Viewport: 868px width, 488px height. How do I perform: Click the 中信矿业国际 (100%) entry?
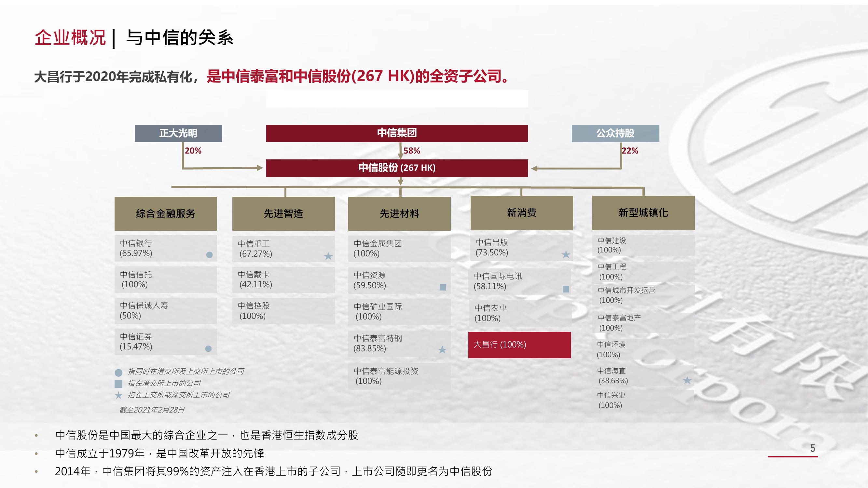point(399,312)
